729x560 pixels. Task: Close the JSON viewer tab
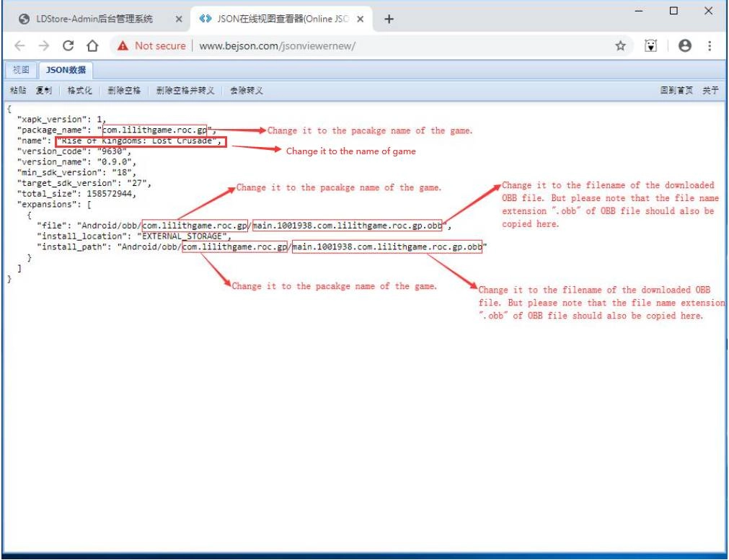[x=360, y=19]
